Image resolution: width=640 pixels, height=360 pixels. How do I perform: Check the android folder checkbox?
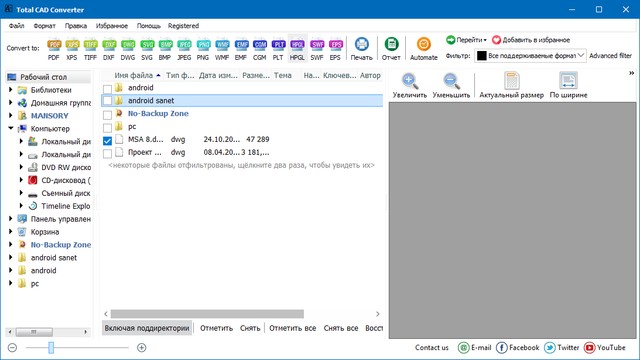107,89
